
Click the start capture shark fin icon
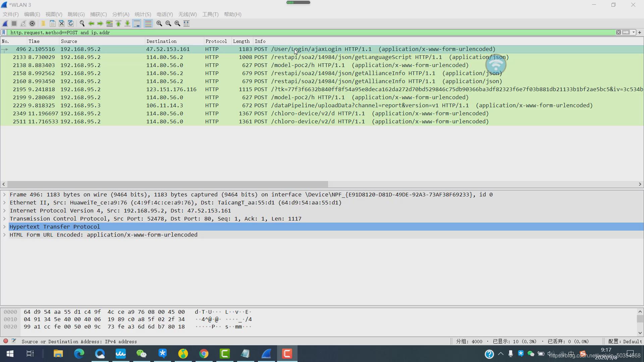[x=5, y=23]
